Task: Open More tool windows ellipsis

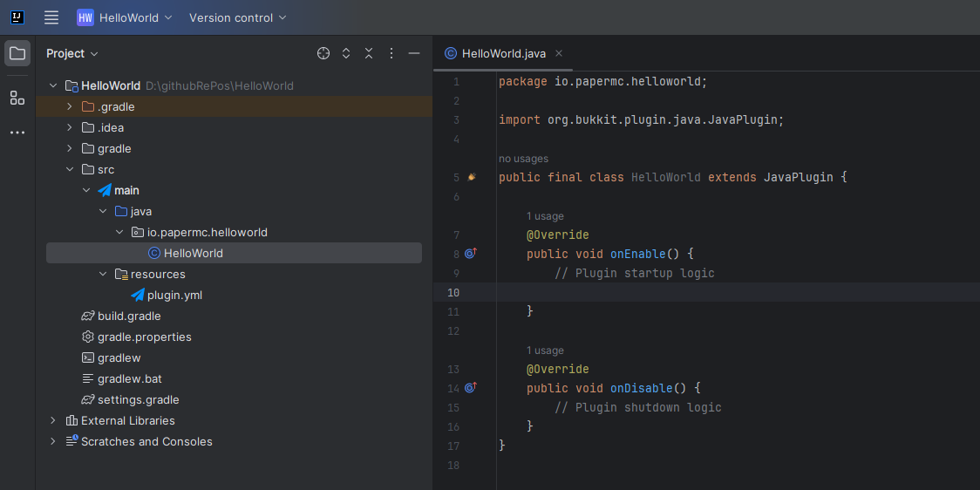Action: coord(17,133)
